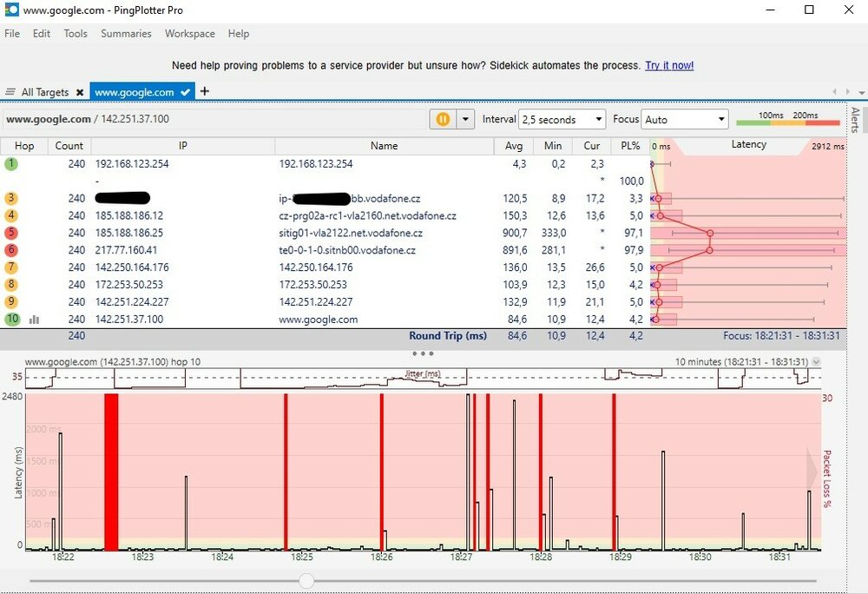Click the hop 10 timeline graph icon
The height and width of the screenshot is (594, 868).
pyautogui.click(x=34, y=320)
